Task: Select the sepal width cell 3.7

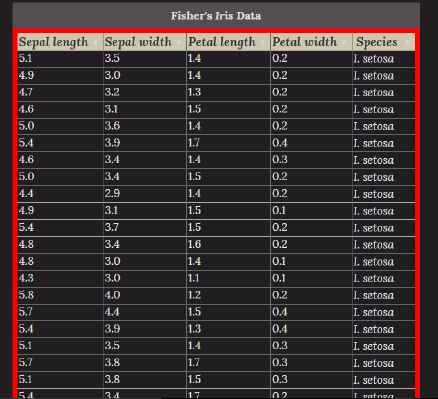Action: click(145, 228)
